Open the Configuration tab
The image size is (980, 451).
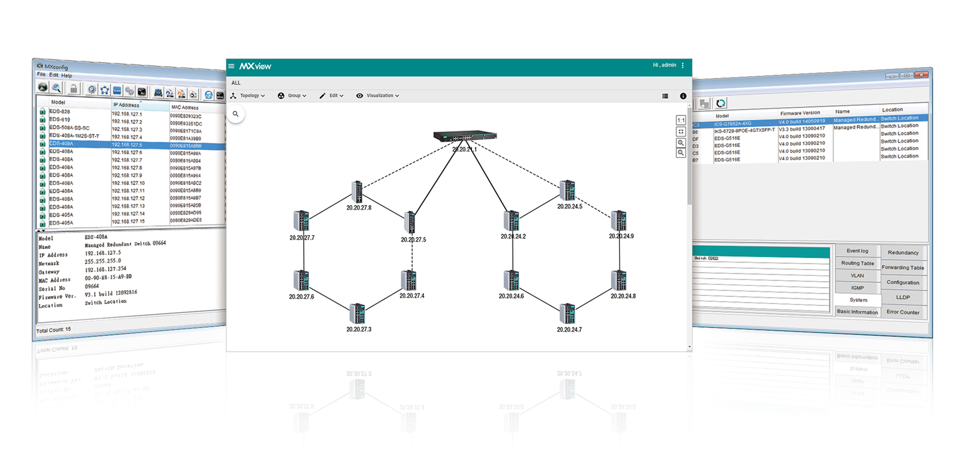click(x=903, y=283)
